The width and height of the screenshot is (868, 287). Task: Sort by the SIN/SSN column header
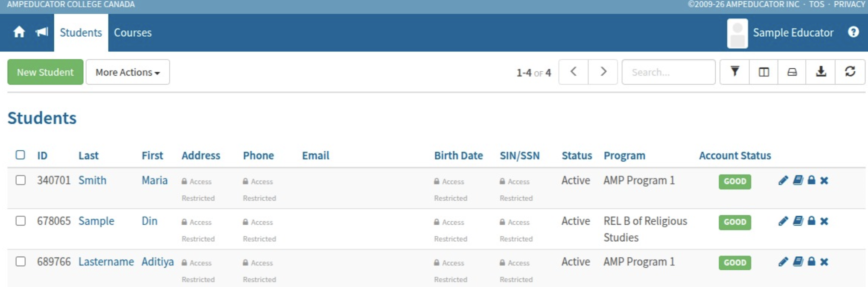(520, 155)
